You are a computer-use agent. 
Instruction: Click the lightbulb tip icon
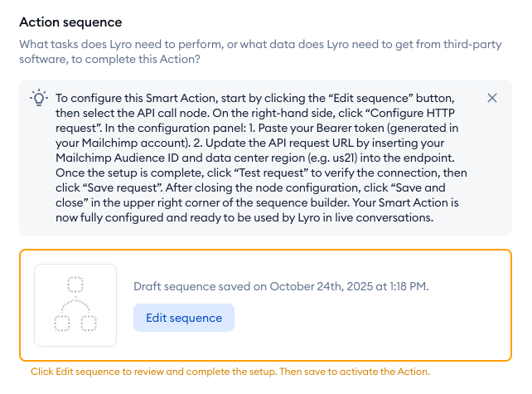click(39, 98)
